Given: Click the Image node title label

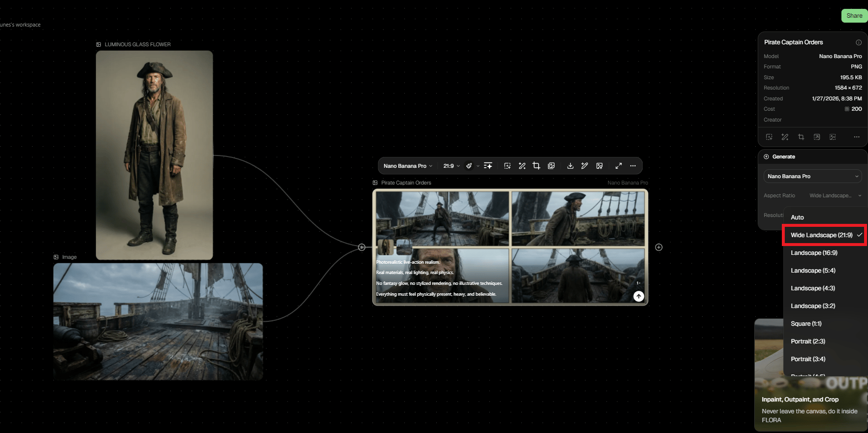Looking at the screenshot, I should tap(69, 257).
